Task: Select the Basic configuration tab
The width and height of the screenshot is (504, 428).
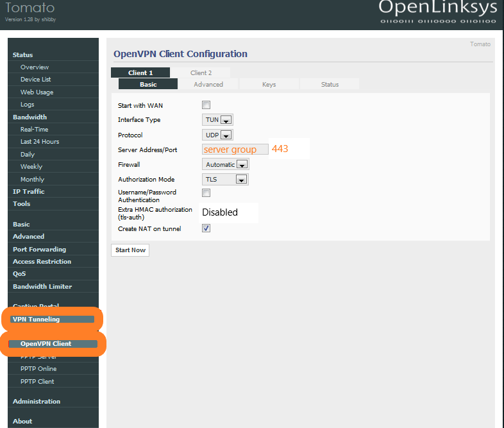Action: tap(148, 84)
